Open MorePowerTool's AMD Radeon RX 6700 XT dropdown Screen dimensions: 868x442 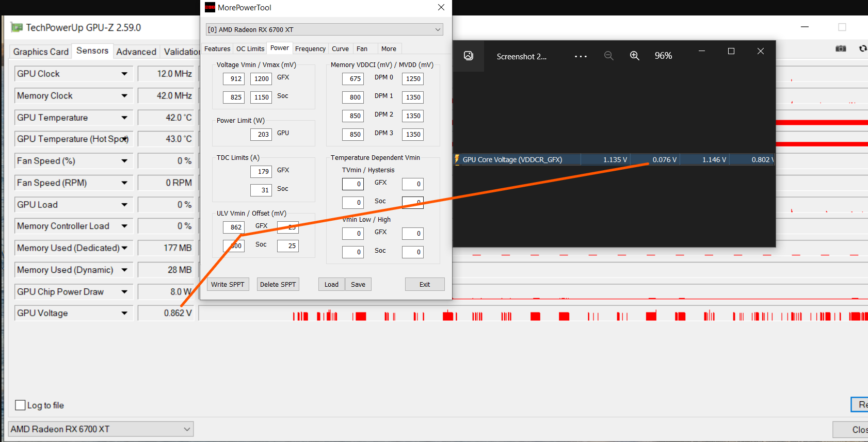pyautogui.click(x=324, y=29)
